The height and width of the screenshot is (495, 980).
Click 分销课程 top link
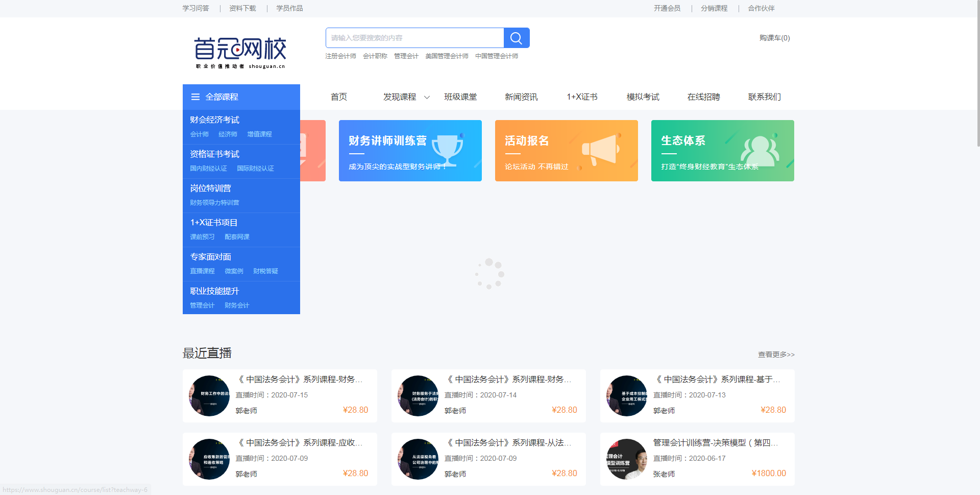pos(714,8)
